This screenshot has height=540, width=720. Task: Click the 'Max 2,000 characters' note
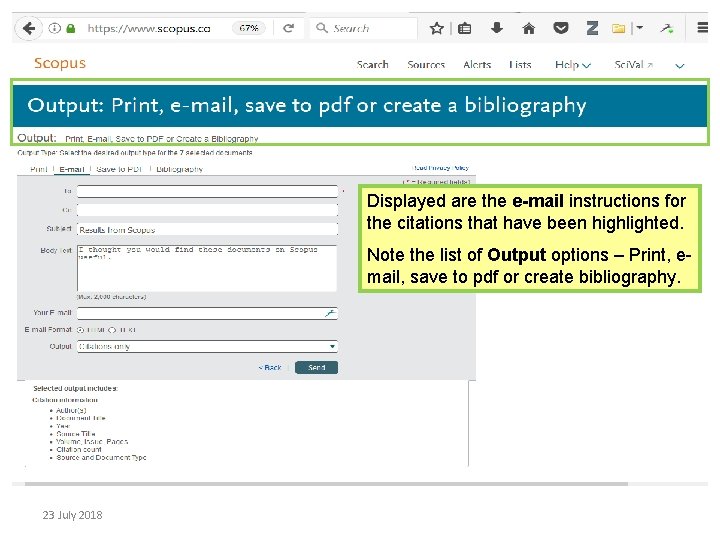click(112, 297)
